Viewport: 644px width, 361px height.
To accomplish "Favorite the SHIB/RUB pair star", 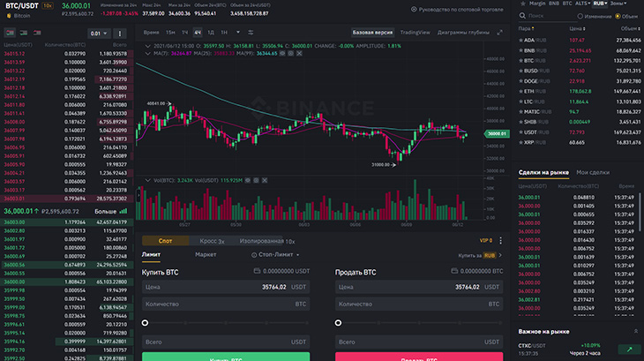I will pyautogui.click(x=520, y=122).
